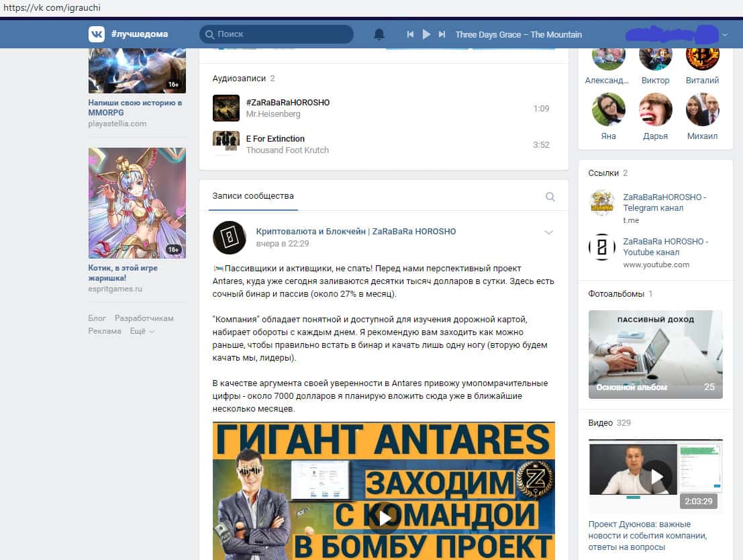Search community wall posts magnifier
Screen dimensions: 743x560
point(550,196)
